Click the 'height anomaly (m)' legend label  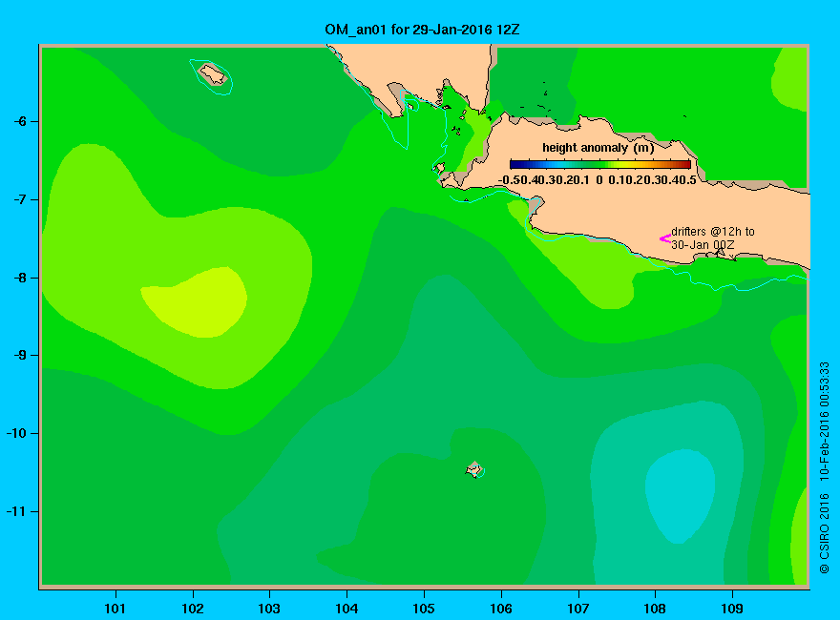[598, 148]
